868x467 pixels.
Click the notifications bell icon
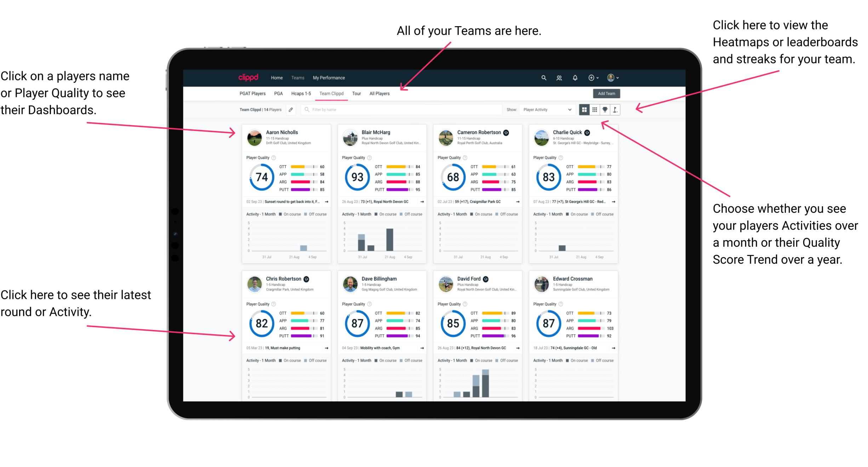576,77
